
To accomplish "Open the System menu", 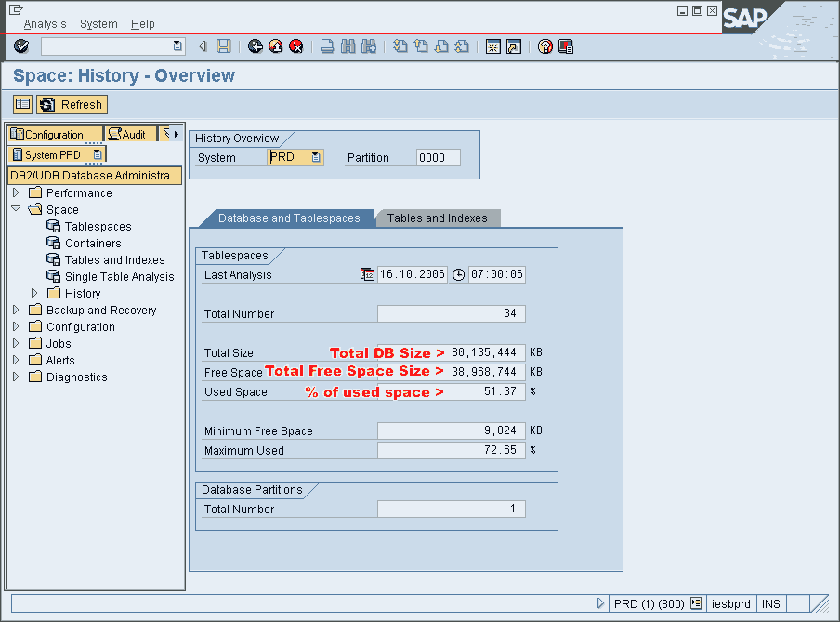I will tap(98, 23).
